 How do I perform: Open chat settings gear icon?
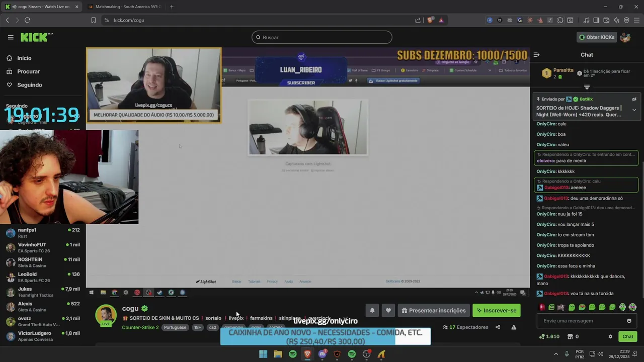pyautogui.click(x=610, y=336)
